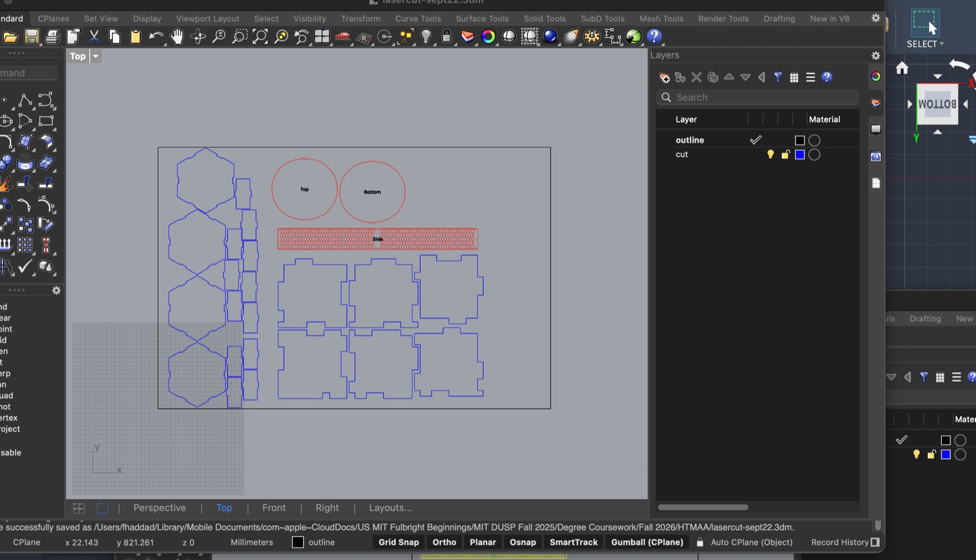
Task: Toggle Grid Snap in status bar
Action: [398, 542]
